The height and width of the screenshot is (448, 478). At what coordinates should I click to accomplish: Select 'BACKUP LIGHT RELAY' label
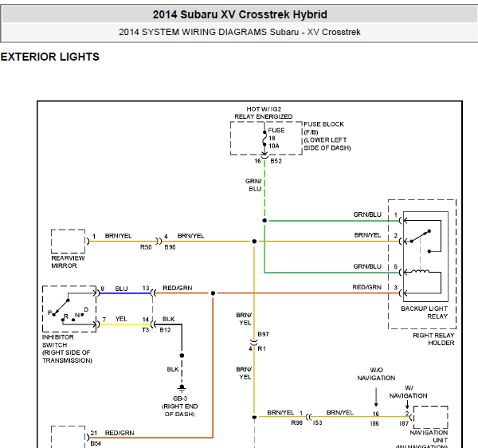point(425,312)
